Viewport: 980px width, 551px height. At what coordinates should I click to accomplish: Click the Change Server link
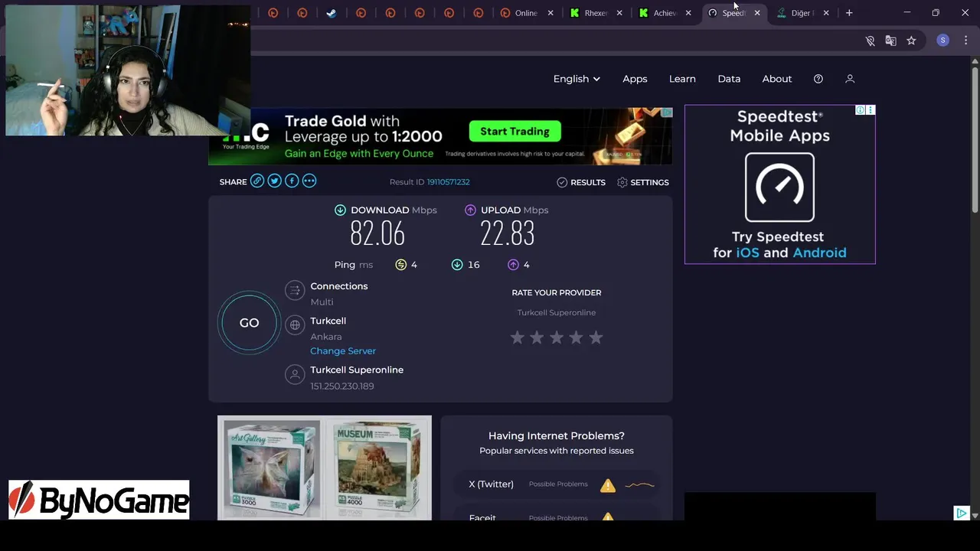coord(343,350)
